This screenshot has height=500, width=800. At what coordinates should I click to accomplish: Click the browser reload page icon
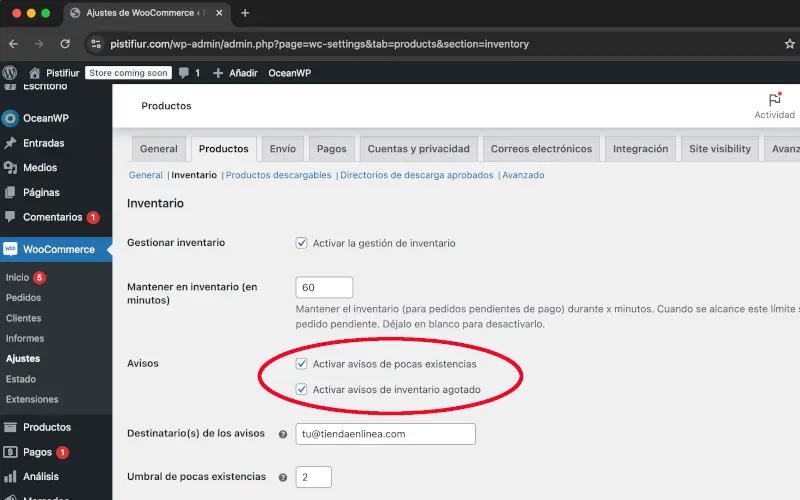(x=65, y=44)
